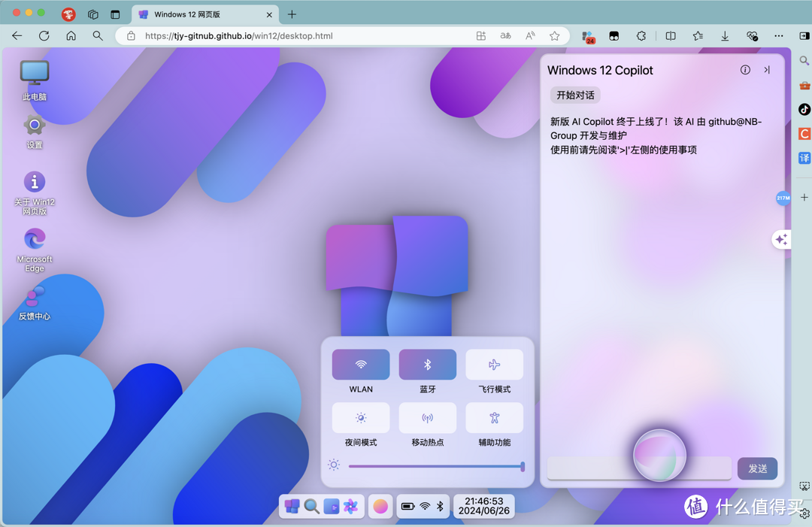Open the browser settings and more menu

(x=779, y=36)
